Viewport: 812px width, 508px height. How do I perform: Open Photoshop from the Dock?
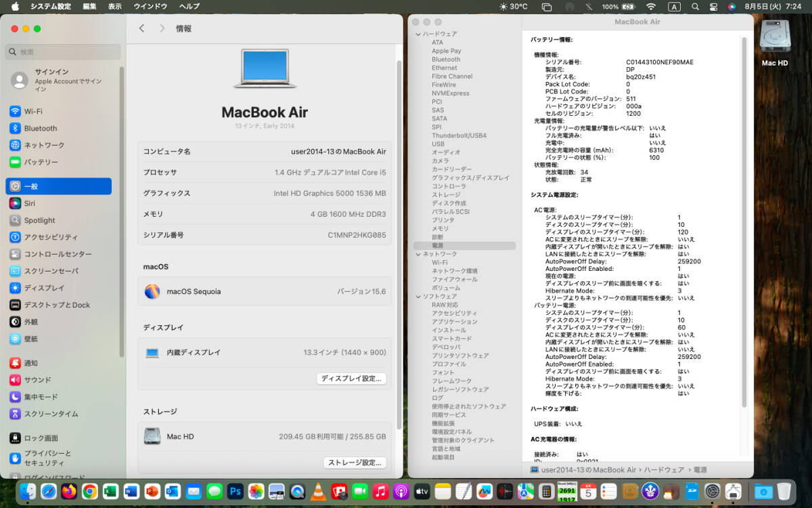coord(235,491)
